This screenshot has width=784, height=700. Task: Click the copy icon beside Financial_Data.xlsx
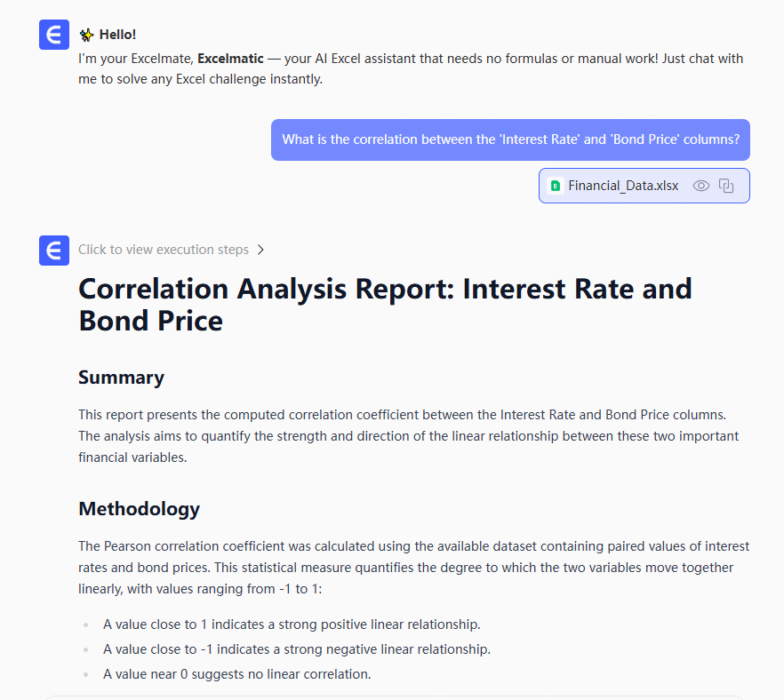[x=726, y=186]
